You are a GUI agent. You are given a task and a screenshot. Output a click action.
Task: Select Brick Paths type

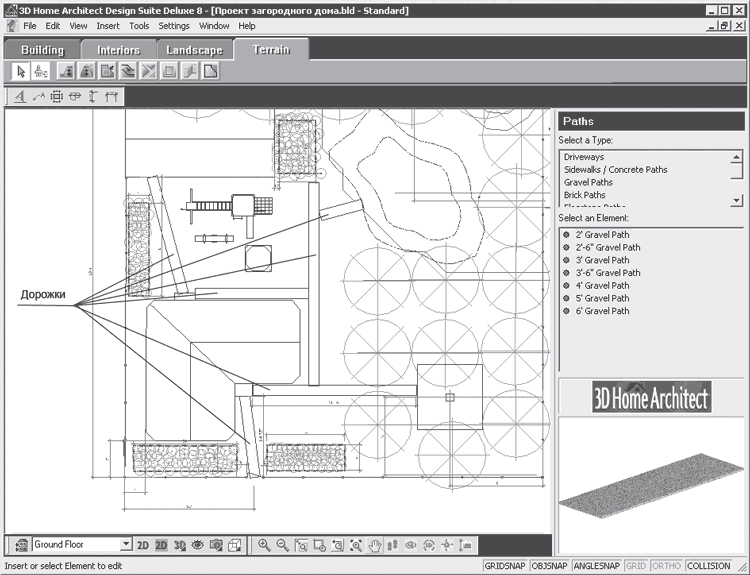pyautogui.click(x=585, y=195)
